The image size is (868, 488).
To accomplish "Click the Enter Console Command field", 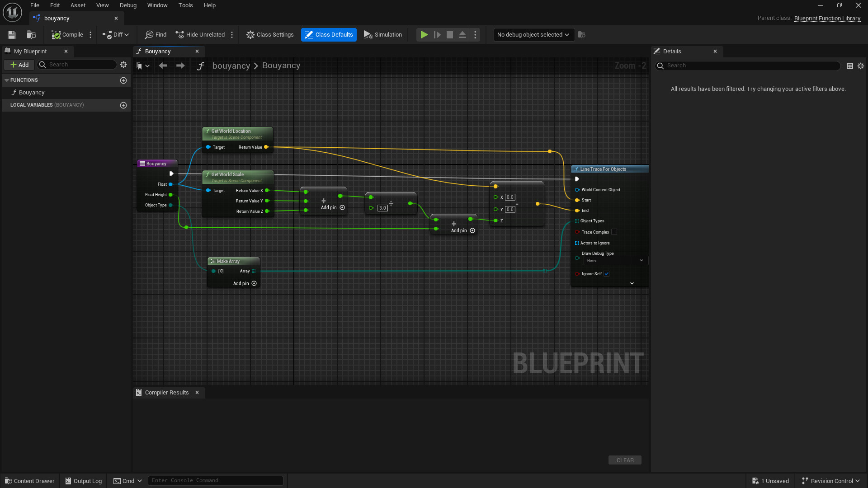I will point(216,480).
